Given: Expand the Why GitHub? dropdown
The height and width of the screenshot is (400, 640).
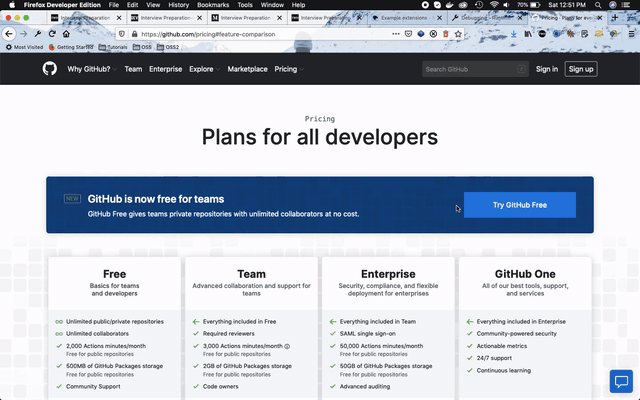Looking at the screenshot, I should click(x=92, y=69).
